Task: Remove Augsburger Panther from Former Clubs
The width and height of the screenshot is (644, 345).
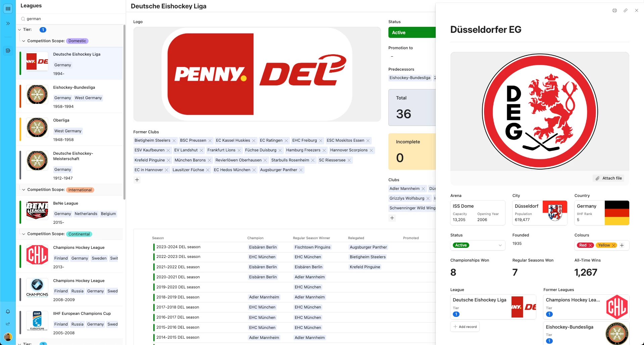Action: (x=301, y=170)
